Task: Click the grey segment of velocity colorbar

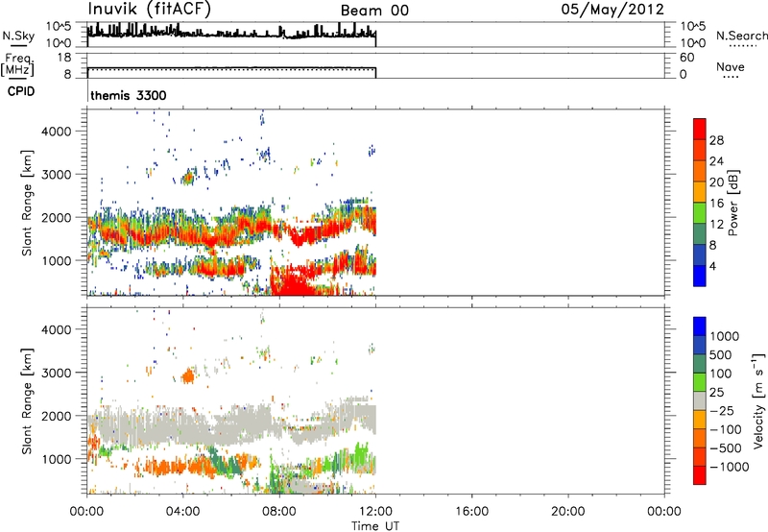Action: 700,400
